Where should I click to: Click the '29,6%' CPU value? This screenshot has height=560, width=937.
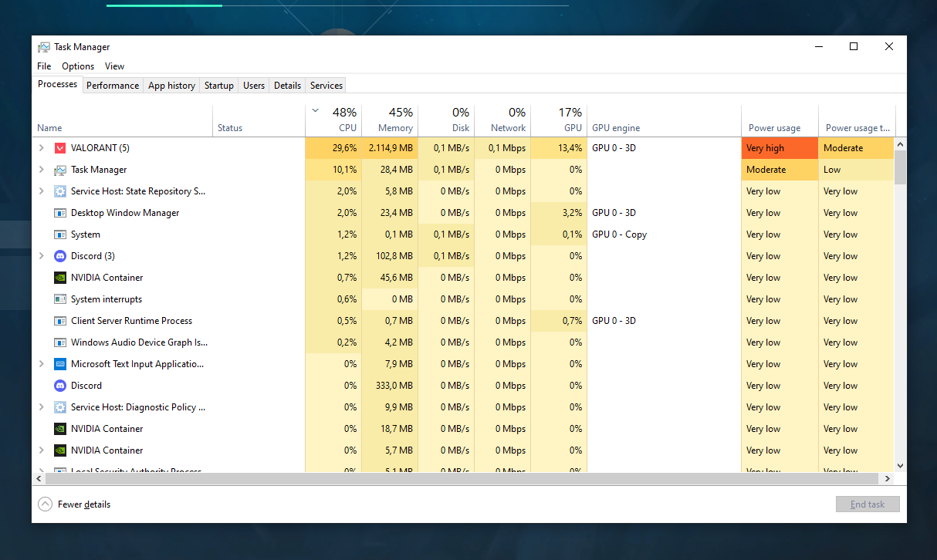tap(345, 148)
